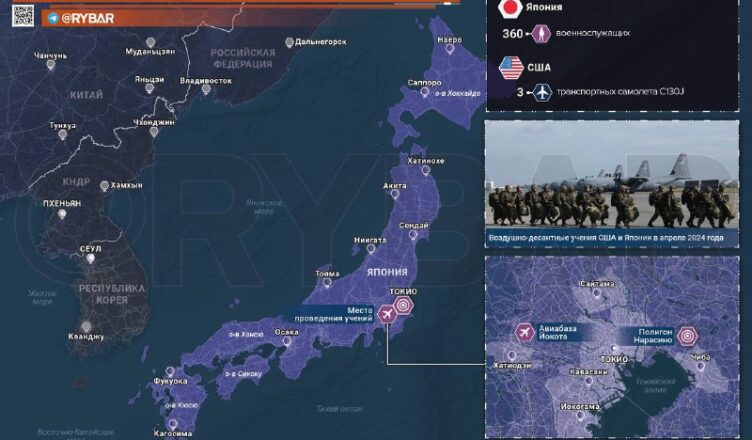Screen dimensions: 752x440
Task: Select the Владивосток city marker
Action: point(206,90)
